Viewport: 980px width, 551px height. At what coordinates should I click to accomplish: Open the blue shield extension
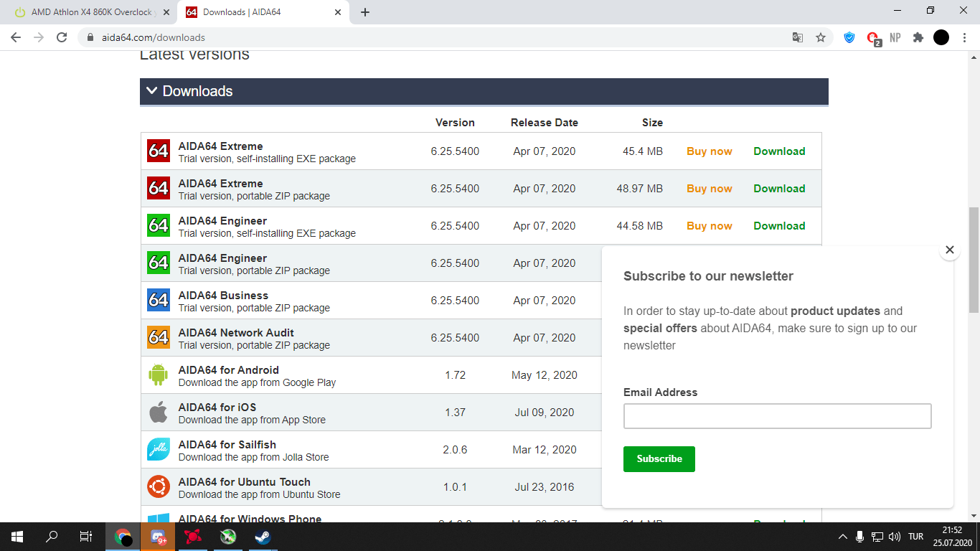[x=849, y=37]
